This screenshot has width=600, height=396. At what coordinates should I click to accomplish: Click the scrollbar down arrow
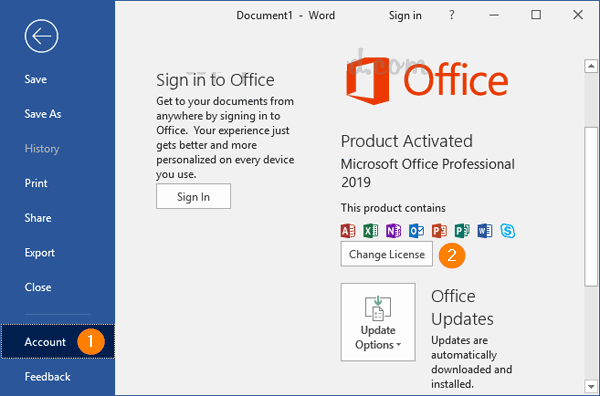pos(591,386)
